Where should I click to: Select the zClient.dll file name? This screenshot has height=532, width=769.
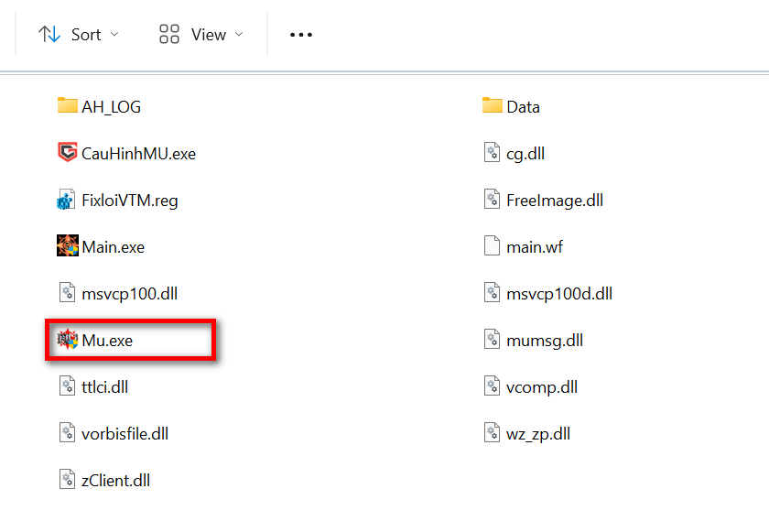116,481
